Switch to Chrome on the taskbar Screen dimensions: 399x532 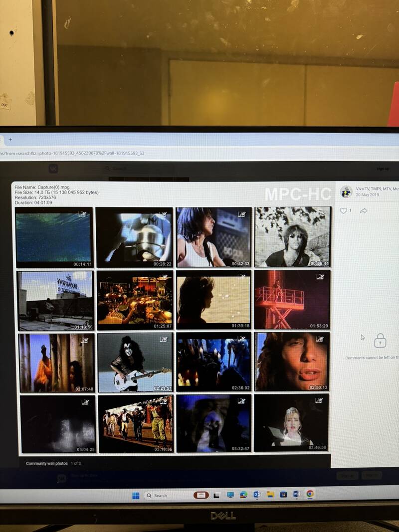click(310, 494)
